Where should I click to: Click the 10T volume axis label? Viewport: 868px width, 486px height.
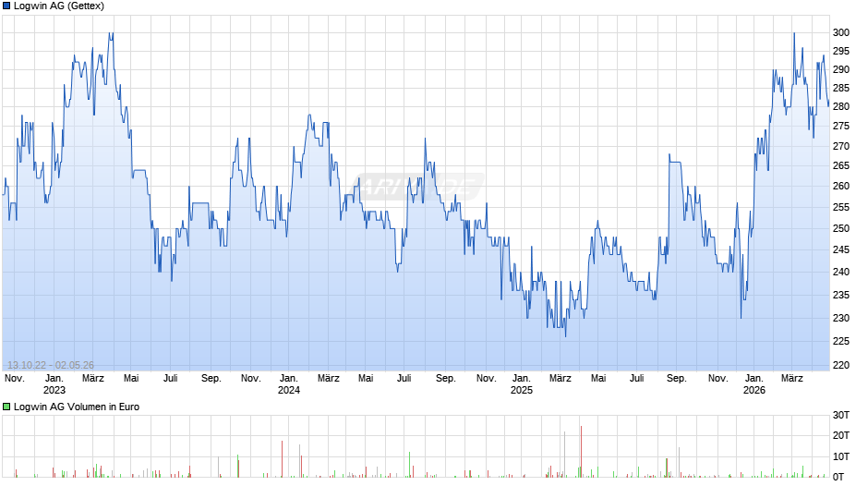coord(841,457)
